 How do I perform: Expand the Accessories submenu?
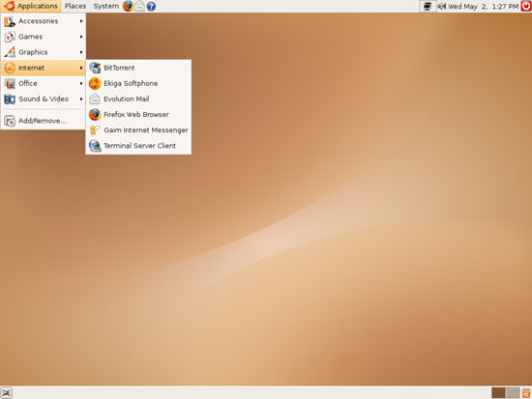click(44, 21)
